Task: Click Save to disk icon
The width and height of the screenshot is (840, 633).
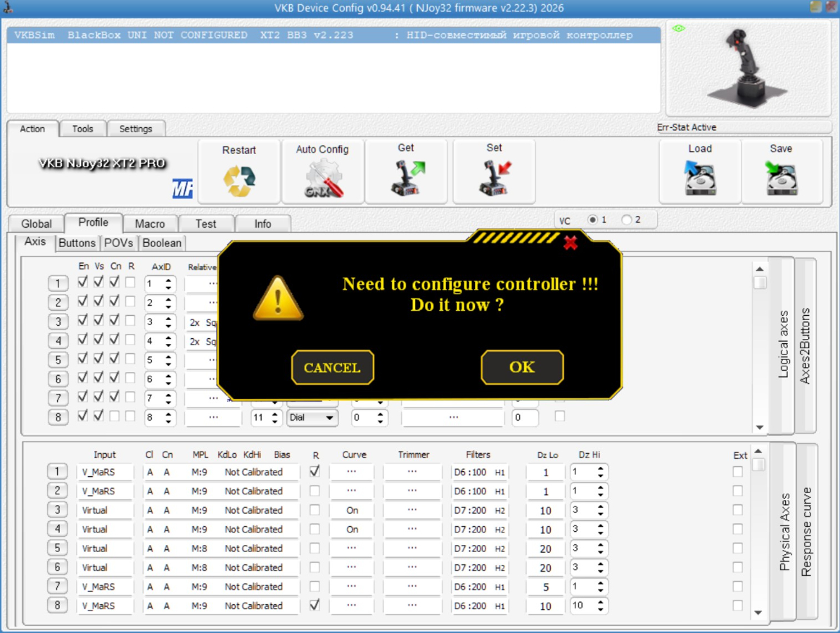Action: [x=782, y=179]
